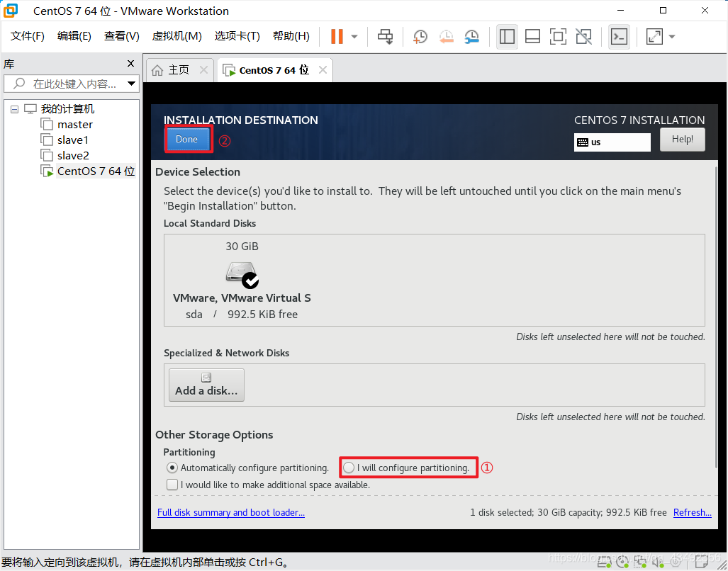728x571 pixels.
Task: Select the slave2 virtual machine
Action: [x=65, y=155]
